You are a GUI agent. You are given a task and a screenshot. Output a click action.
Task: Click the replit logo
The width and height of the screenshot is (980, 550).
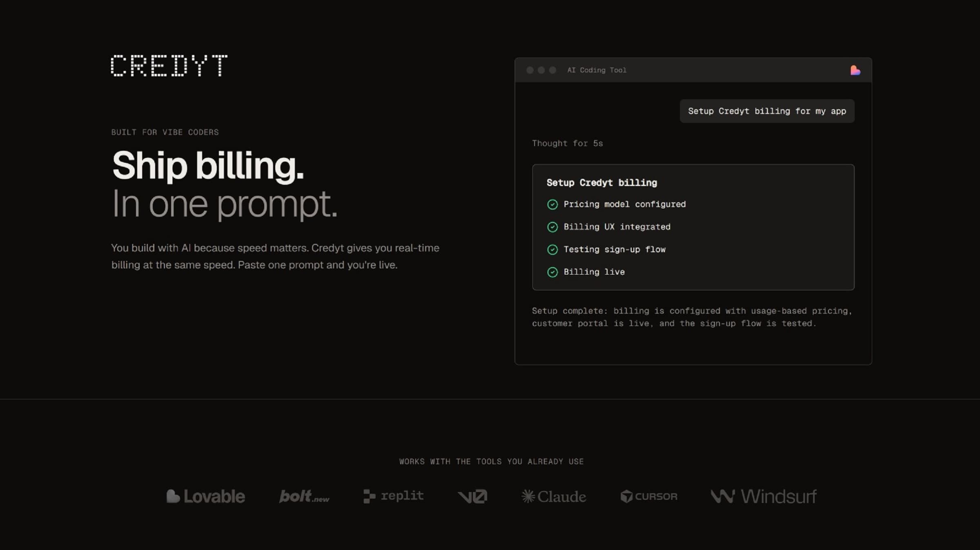(x=394, y=496)
